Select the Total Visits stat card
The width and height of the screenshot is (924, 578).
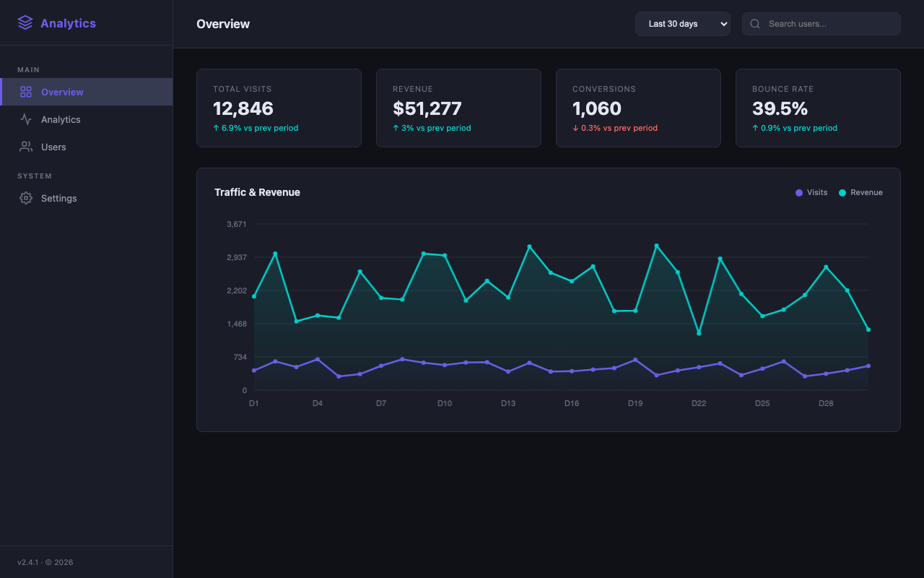point(279,108)
